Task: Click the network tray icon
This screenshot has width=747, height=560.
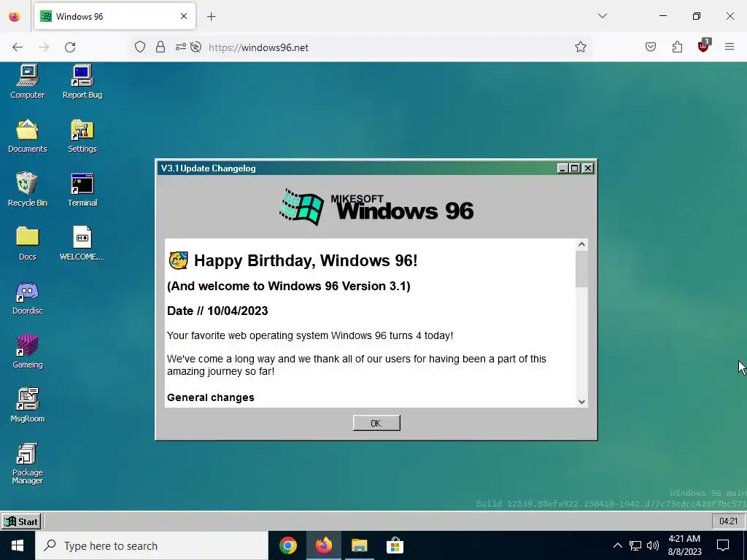Action: pyautogui.click(x=635, y=545)
